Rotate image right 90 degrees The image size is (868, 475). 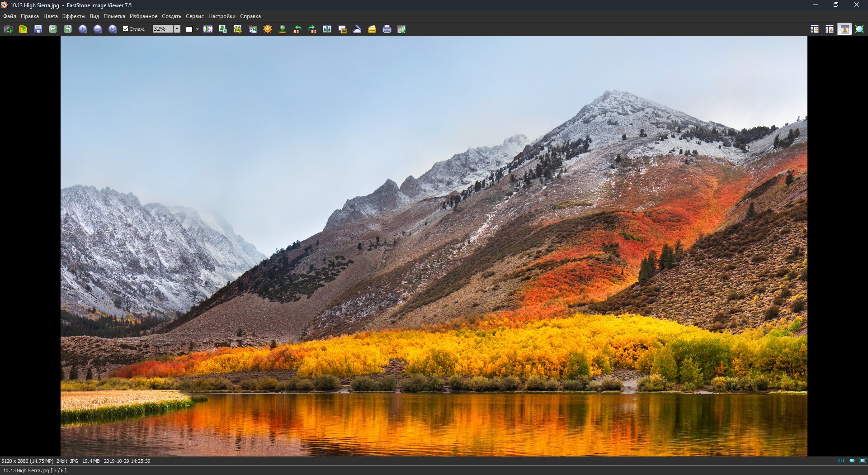312,29
